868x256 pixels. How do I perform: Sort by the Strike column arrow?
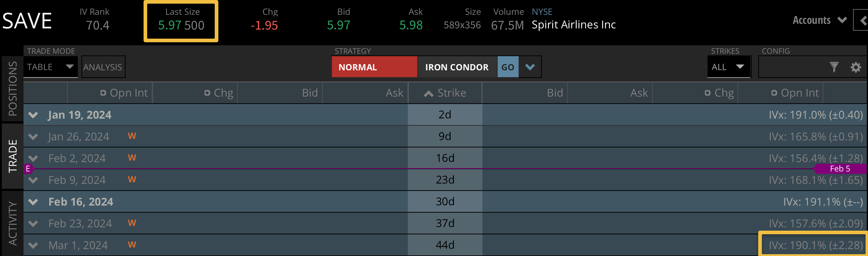point(429,93)
